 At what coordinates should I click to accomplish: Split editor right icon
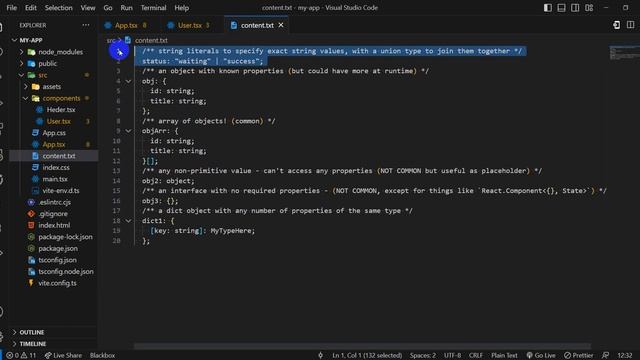point(631,25)
